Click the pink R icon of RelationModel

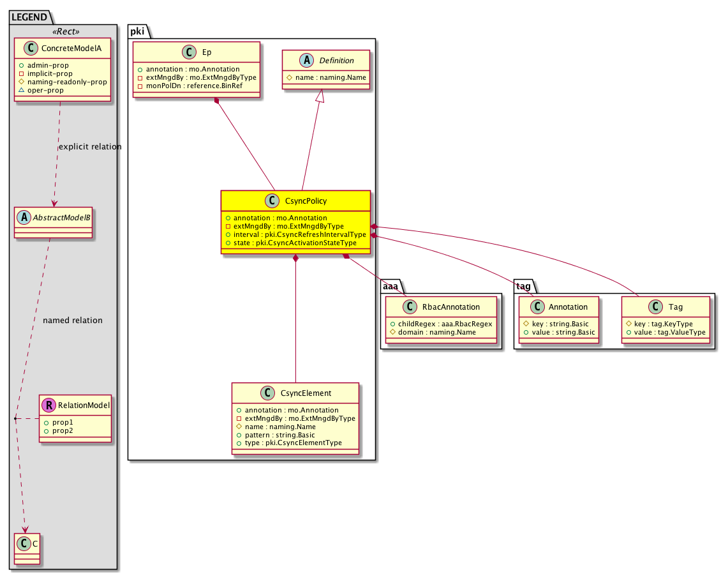(x=48, y=404)
